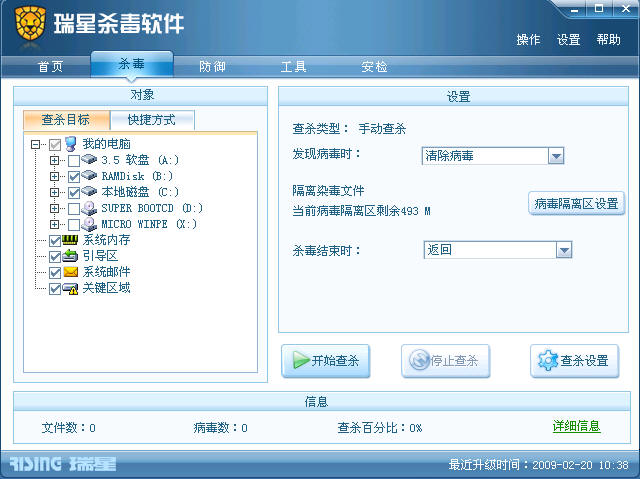Uncheck the 引导区 checkbox
Image resolution: width=640 pixels, height=479 pixels.
pos(55,257)
